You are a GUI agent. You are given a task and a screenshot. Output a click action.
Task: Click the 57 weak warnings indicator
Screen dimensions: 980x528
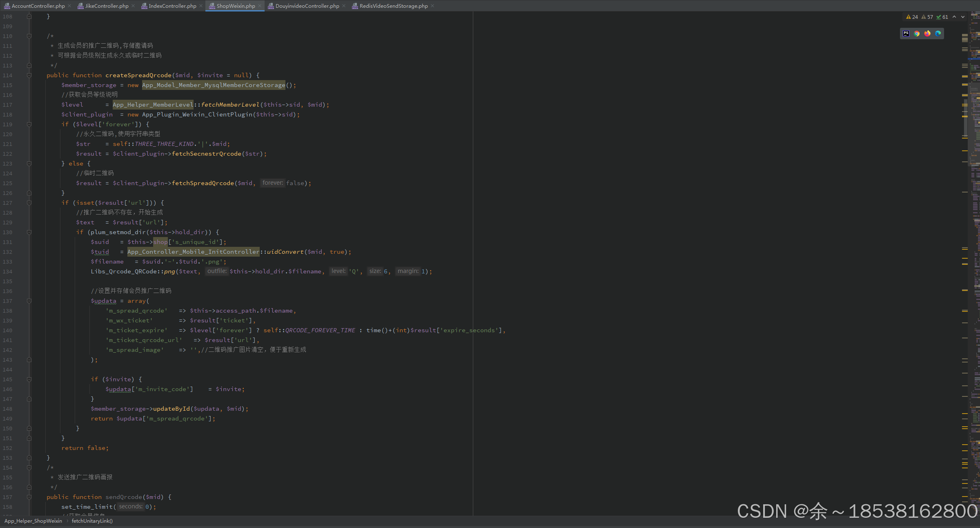pyautogui.click(x=927, y=17)
